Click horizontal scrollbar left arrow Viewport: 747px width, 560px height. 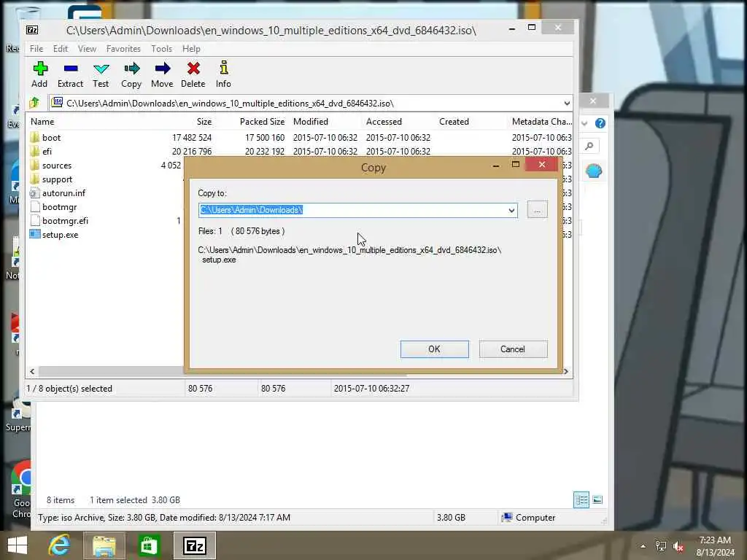tap(32, 371)
